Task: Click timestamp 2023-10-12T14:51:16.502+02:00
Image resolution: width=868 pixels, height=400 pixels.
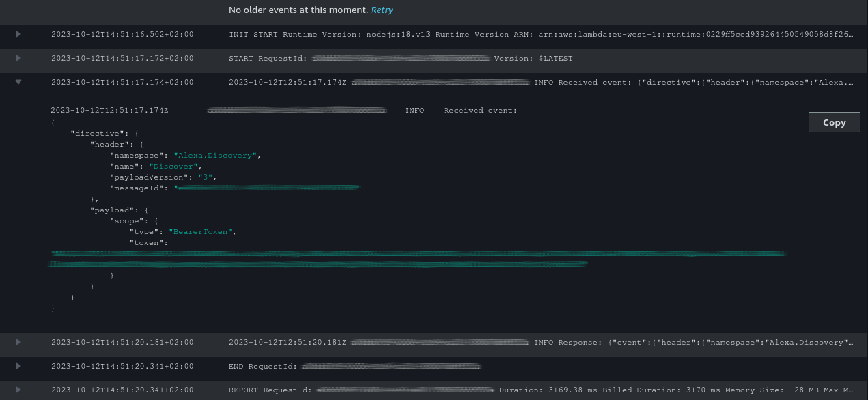Action: point(122,34)
